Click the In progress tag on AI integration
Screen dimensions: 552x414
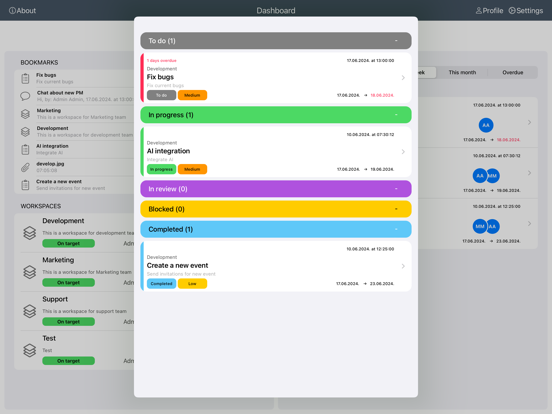pyautogui.click(x=161, y=169)
